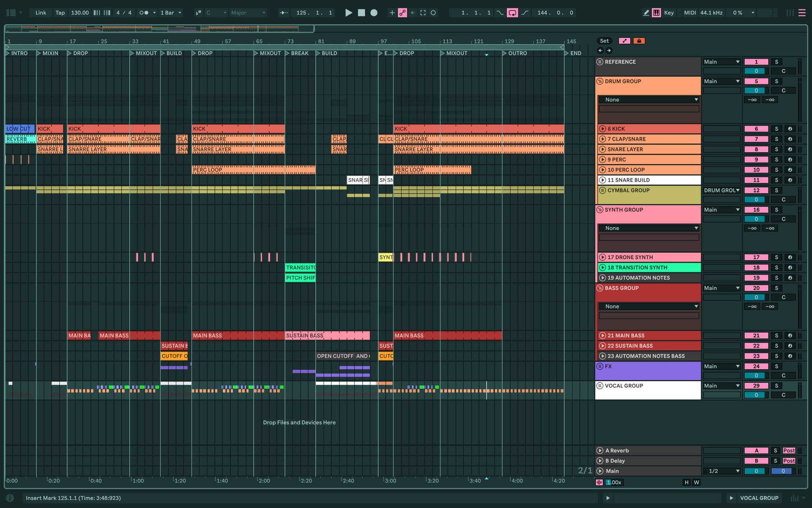Toggle the pink waveform Audition icon
The width and height of the screenshot is (812, 508).
(599, 482)
